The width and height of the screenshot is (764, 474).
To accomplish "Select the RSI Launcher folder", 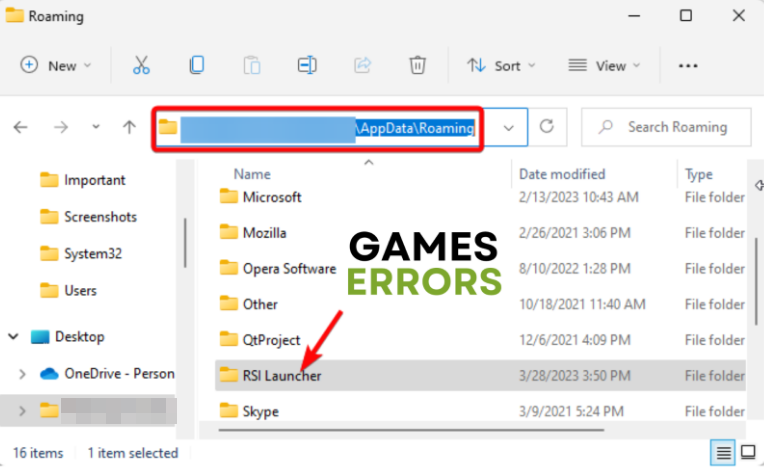I will (x=281, y=375).
